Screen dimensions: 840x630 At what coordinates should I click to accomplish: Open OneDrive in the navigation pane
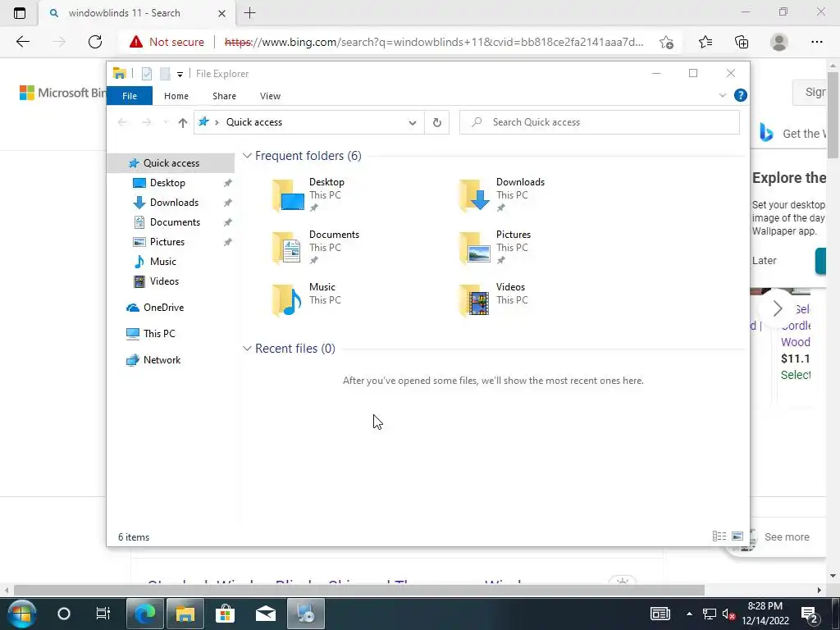[x=163, y=308]
